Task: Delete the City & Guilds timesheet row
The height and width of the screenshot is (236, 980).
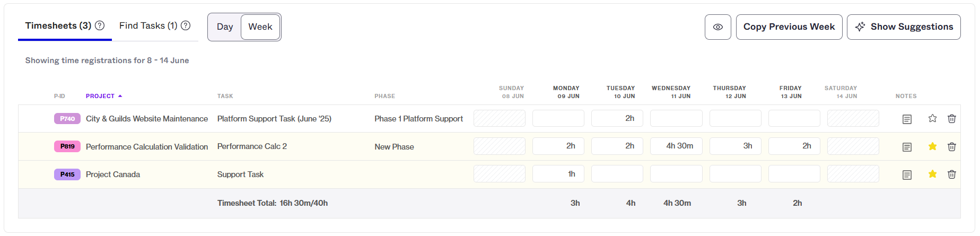Action: [x=952, y=119]
